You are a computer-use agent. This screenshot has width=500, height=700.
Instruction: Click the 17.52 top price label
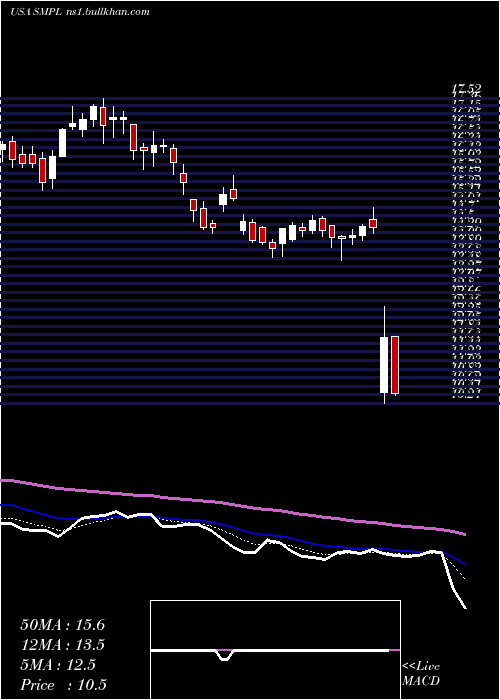click(466, 90)
